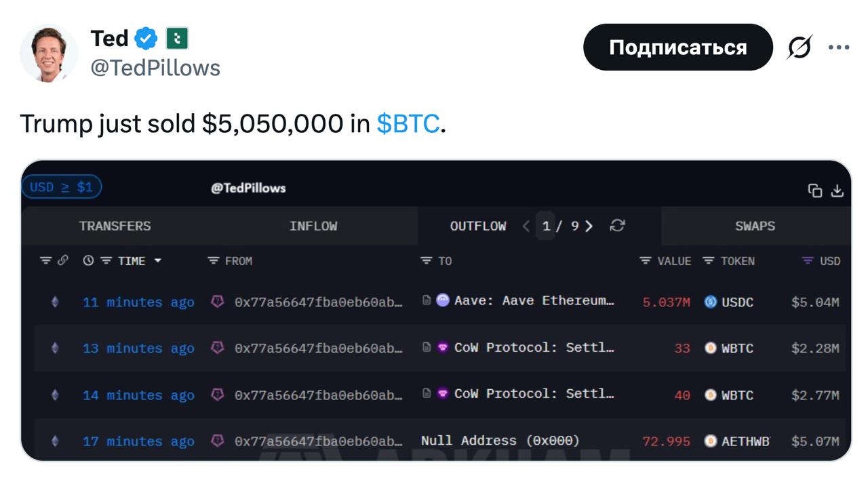Open the TOKEN column filter
Screen dimensions: 868x480
[709, 260]
